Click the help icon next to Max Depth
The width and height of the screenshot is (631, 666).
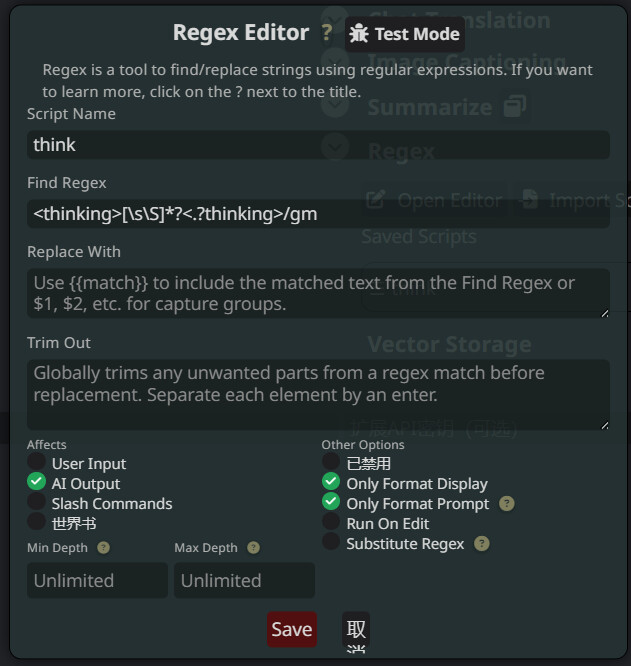point(253,548)
